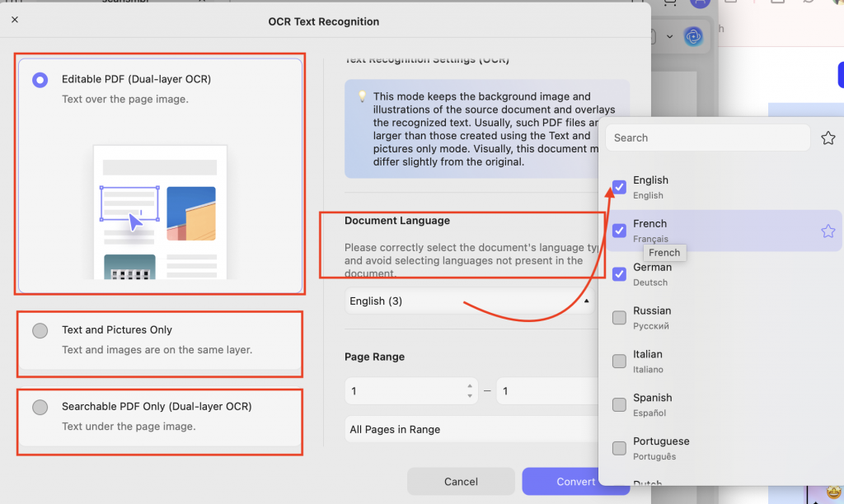844x504 pixels.
Task: Click the star beside the Search box
Action: point(828,138)
